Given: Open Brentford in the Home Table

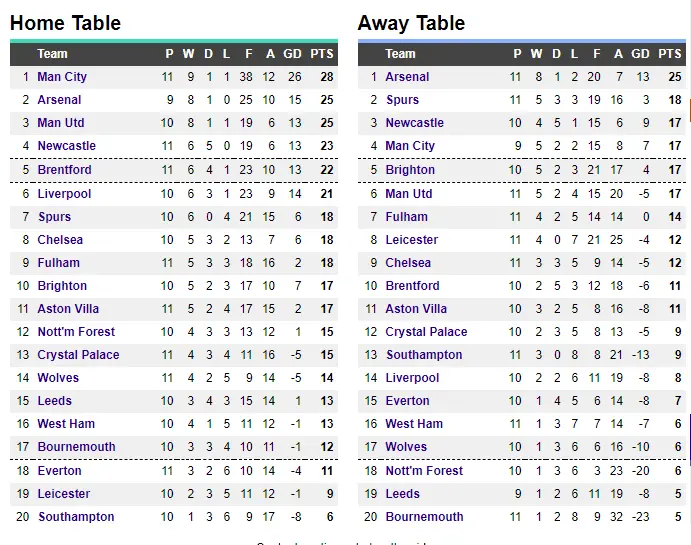Looking at the screenshot, I should coord(64,170).
